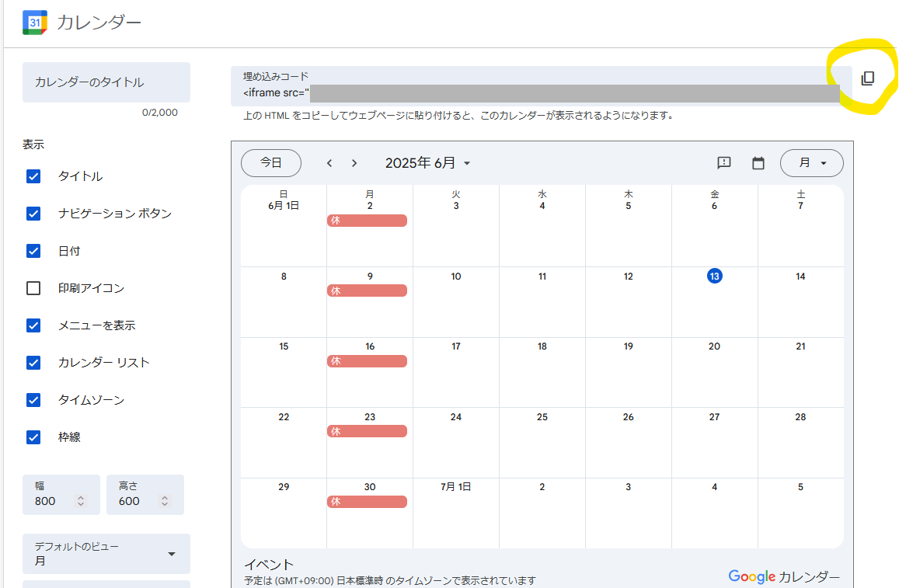The height and width of the screenshot is (588, 899).
Task: Click the 埋め込みコード iframe text field
Action: (542, 86)
